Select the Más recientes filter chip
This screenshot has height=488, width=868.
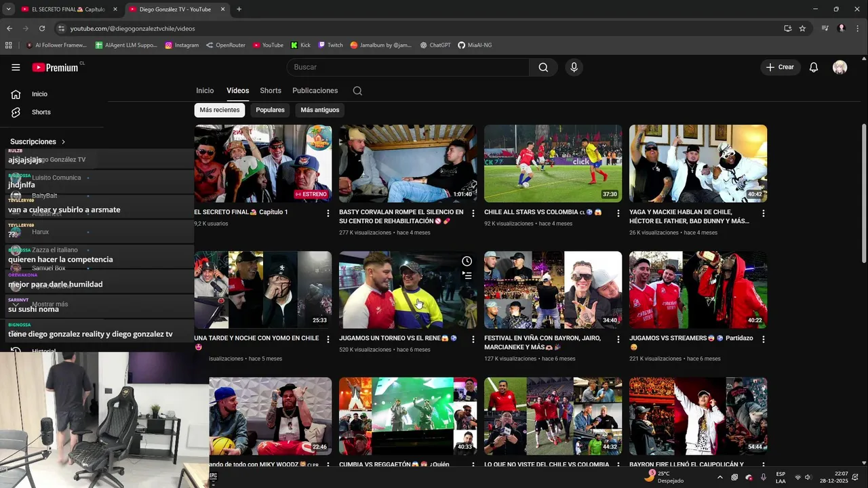coord(220,110)
